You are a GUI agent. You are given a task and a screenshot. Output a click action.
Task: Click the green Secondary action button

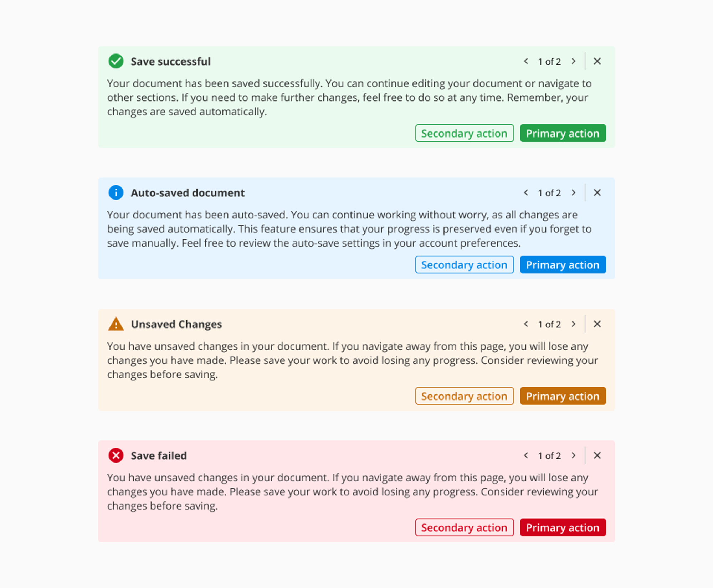[x=465, y=133]
